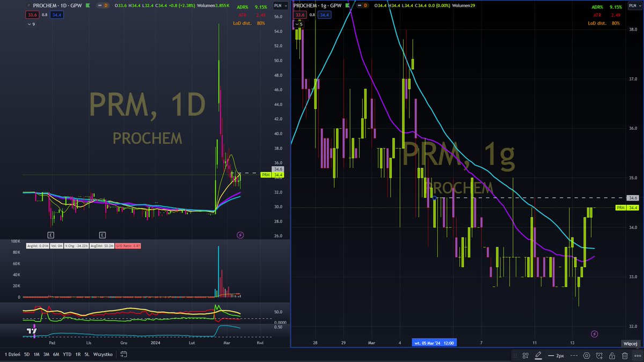Open the three-dots more options menu
The image size is (644, 362).
tap(638, 356)
